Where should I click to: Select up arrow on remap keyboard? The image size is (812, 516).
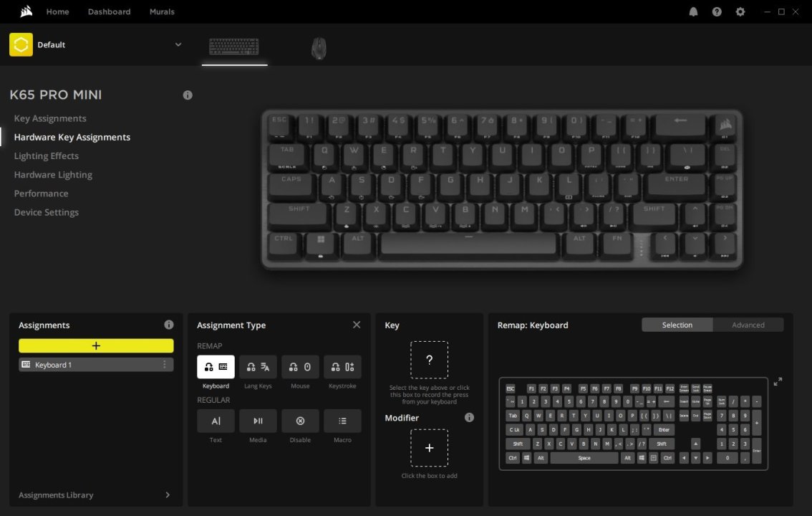pos(695,444)
